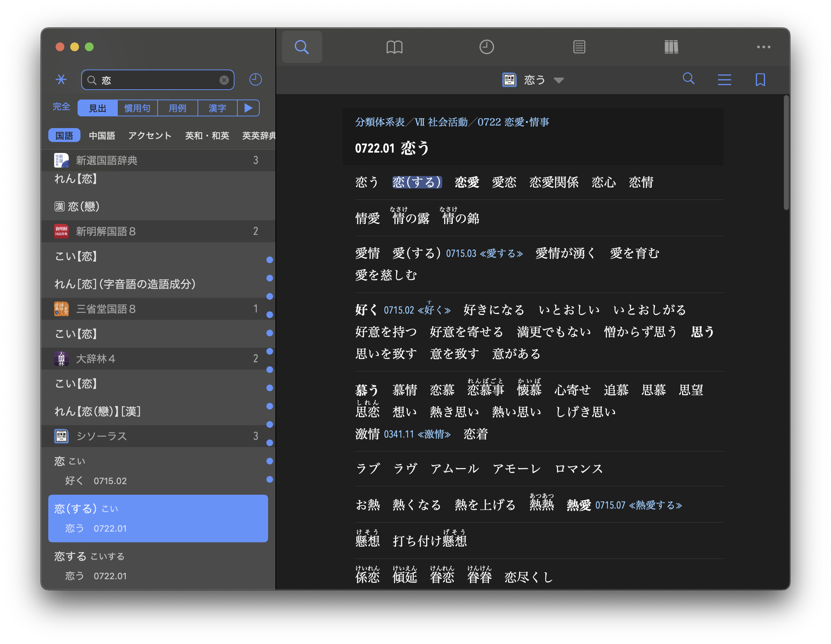Clear the search field text
The height and width of the screenshot is (644, 831).
[224, 80]
